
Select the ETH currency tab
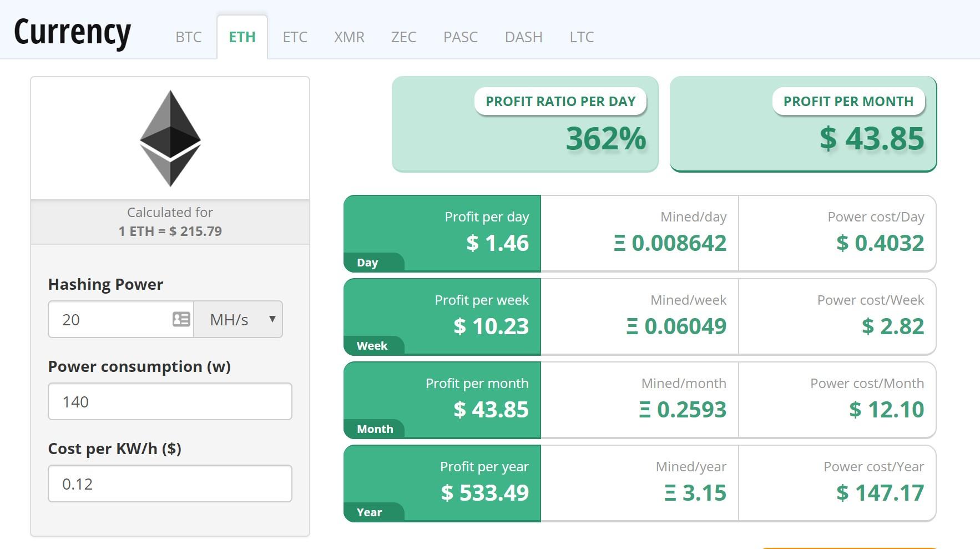tap(242, 37)
